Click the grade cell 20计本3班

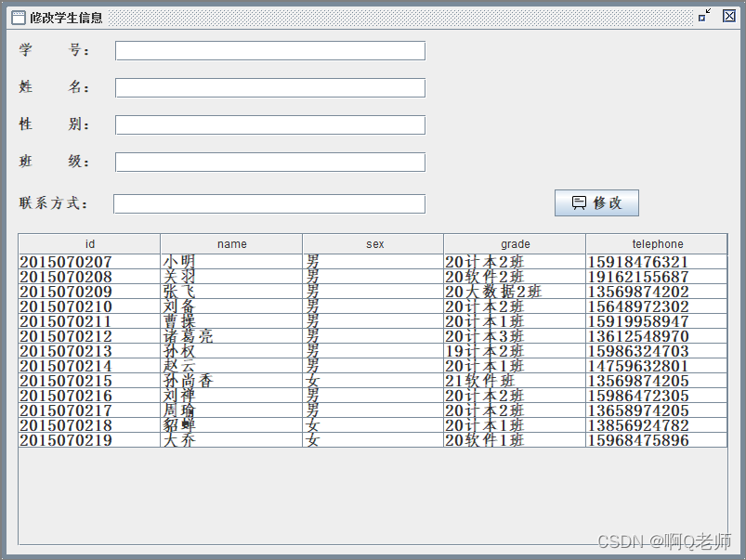[515, 336]
